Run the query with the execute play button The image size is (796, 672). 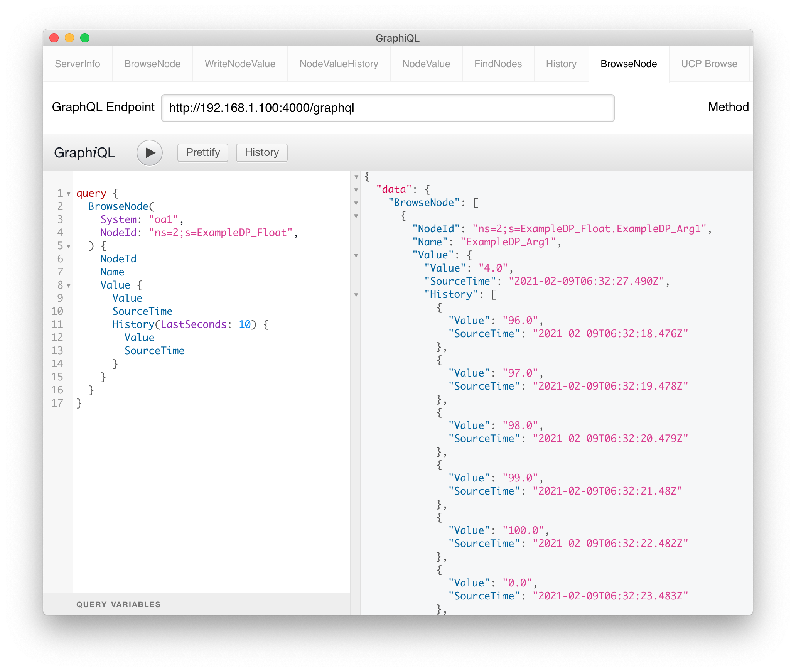(150, 153)
